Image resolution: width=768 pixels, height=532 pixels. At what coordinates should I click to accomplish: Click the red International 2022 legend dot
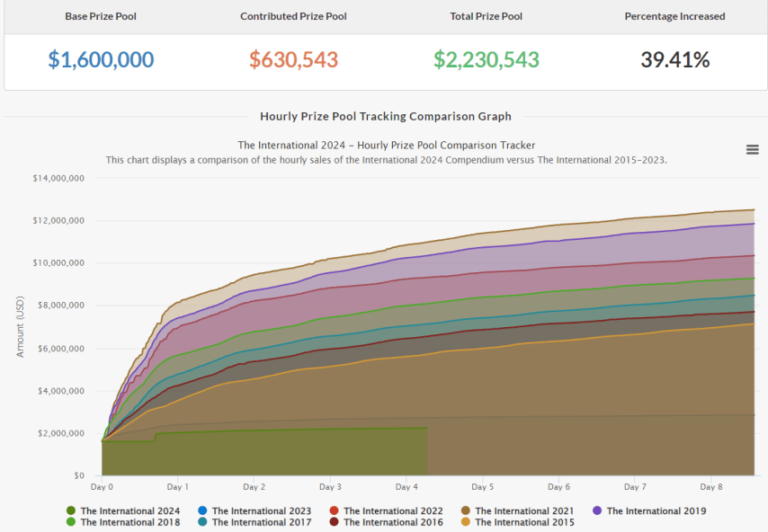pos(334,511)
